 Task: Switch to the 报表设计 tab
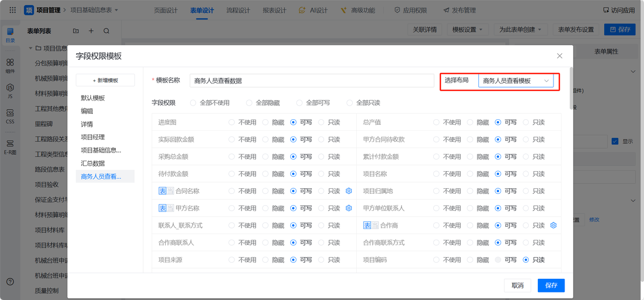tap(274, 10)
